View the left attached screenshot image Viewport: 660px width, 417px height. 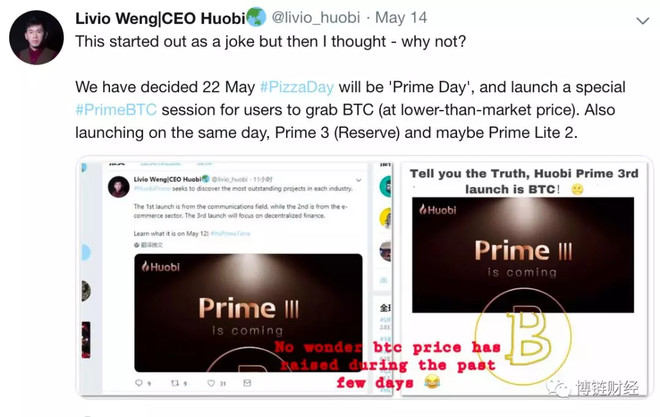[x=237, y=278]
